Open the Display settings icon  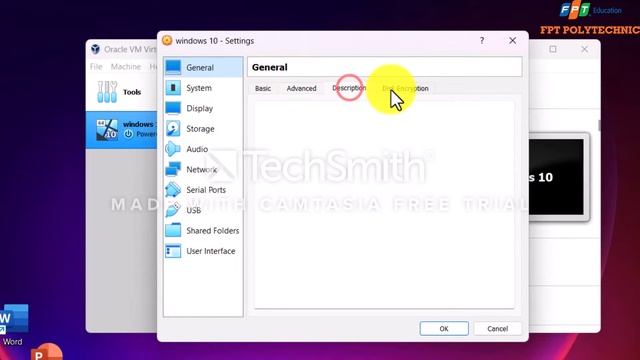pos(173,108)
